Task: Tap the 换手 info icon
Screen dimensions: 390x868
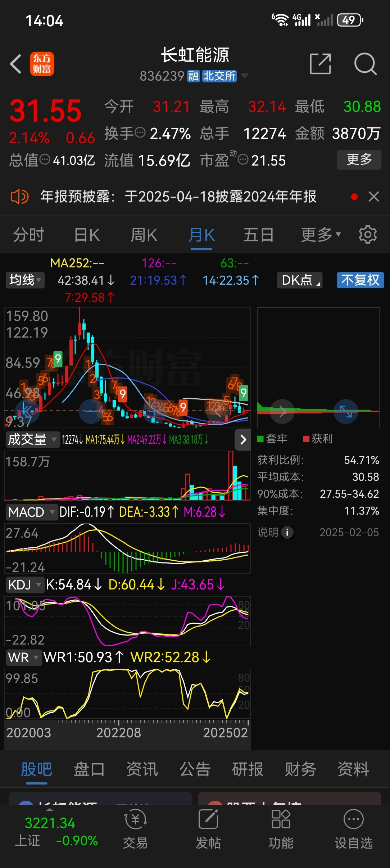Action: (x=140, y=132)
